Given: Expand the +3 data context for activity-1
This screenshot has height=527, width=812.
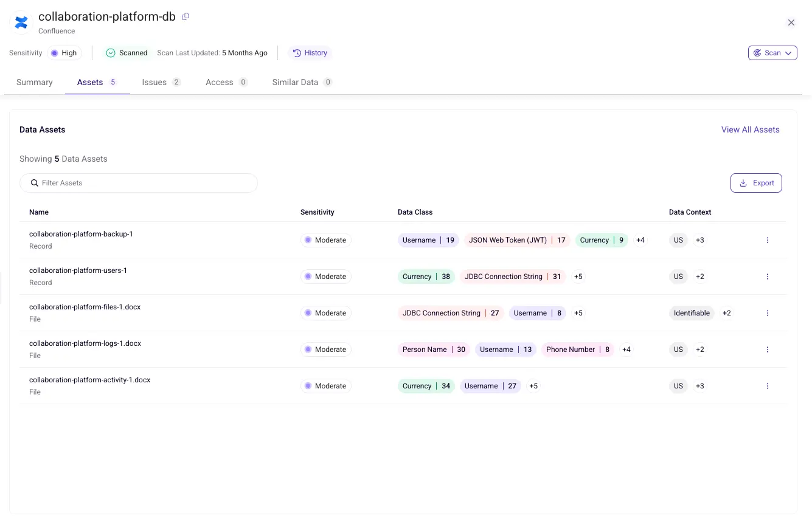Looking at the screenshot, I should tap(699, 385).
